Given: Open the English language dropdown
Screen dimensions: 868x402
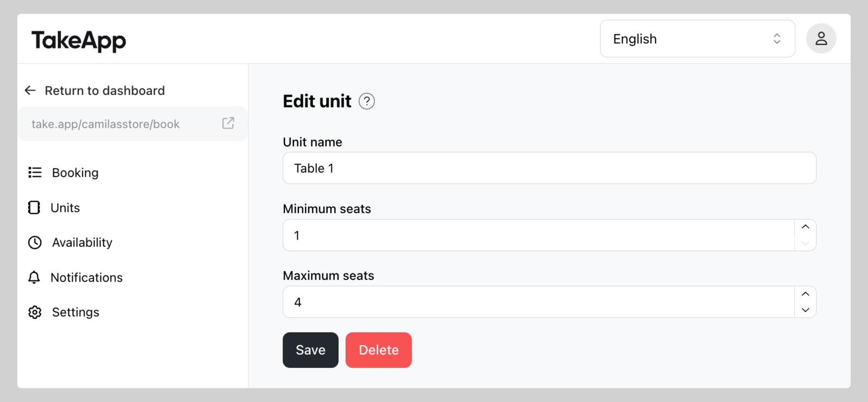Looking at the screenshot, I should click(697, 39).
